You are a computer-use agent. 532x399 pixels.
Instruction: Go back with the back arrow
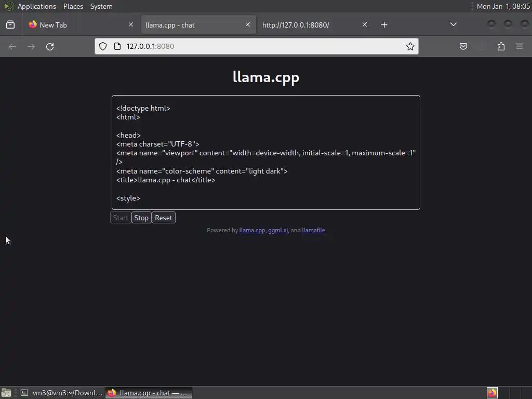[12, 46]
